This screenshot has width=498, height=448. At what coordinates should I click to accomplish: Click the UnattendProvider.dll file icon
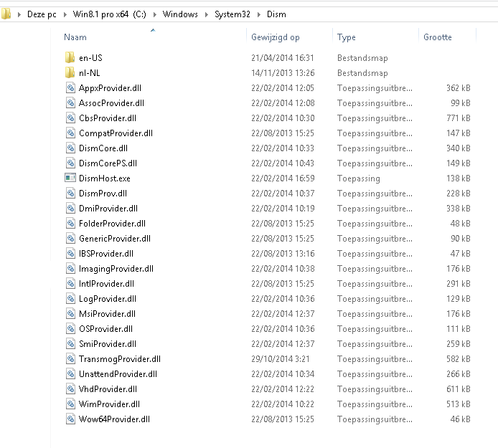(70, 373)
